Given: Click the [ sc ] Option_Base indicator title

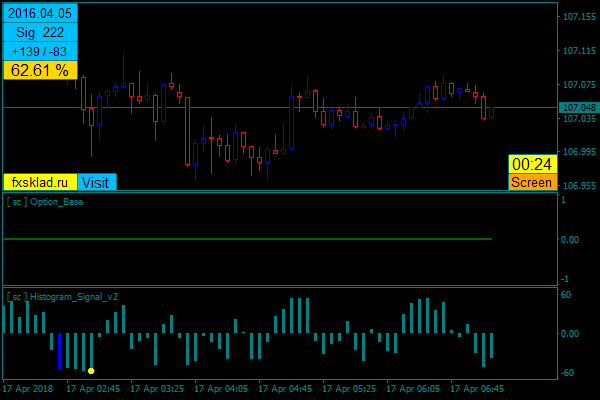Looking at the screenshot, I should click(45, 202).
